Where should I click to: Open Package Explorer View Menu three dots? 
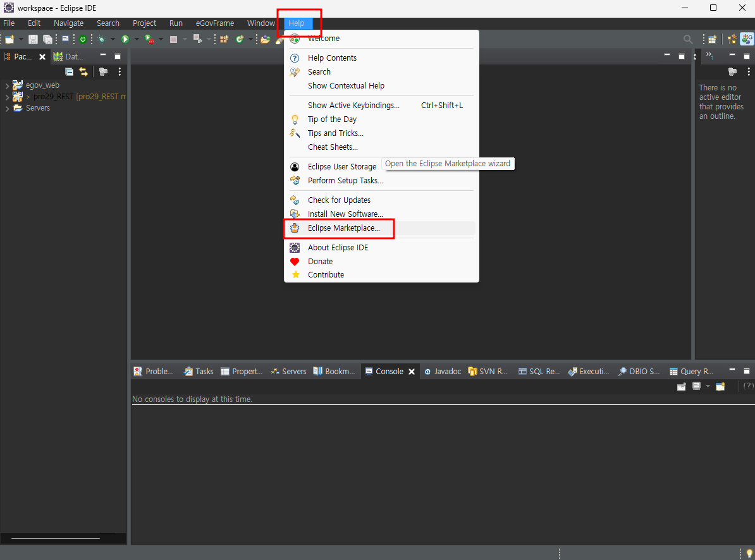coord(120,71)
